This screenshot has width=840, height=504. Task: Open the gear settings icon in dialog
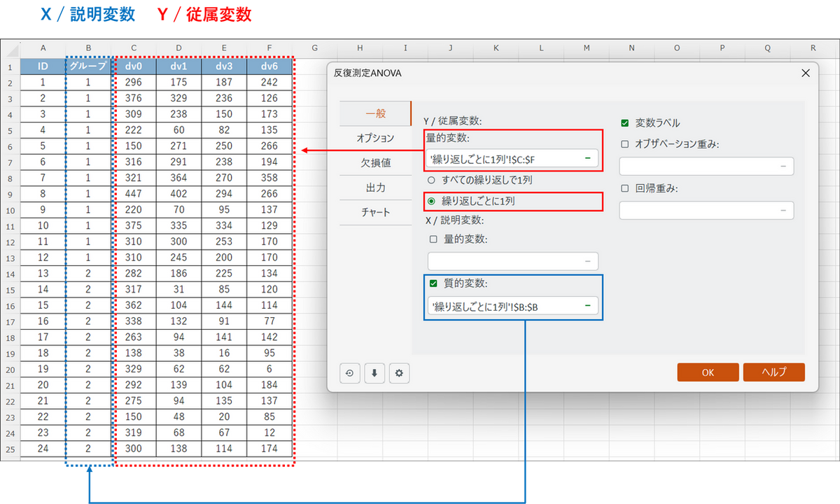[x=399, y=373]
